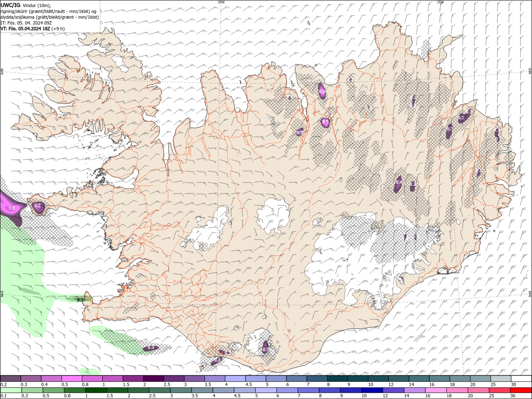Click the '2.5' label on the rain legend

click(152, 396)
